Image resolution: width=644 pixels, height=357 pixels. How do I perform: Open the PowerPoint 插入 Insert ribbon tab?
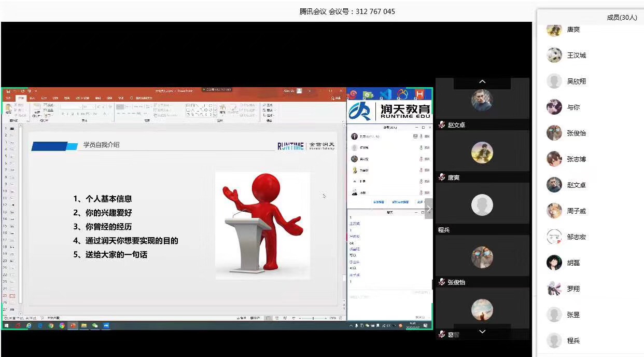coord(32,98)
